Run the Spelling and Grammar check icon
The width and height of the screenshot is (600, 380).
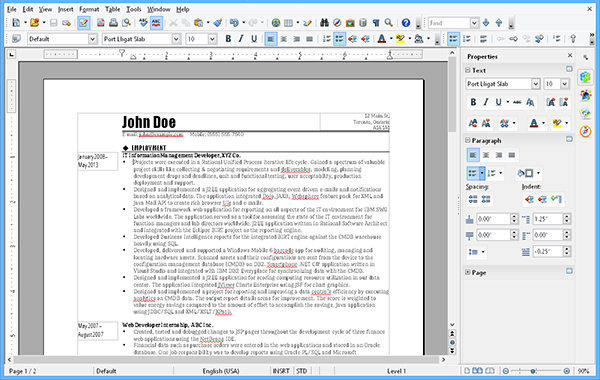pyautogui.click(x=143, y=23)
